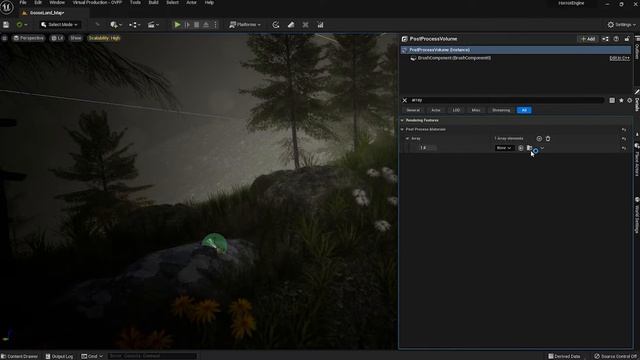The image size is (640, 360).
Task: Click the round icon beside the lock
Action: (x=616, y=39)
